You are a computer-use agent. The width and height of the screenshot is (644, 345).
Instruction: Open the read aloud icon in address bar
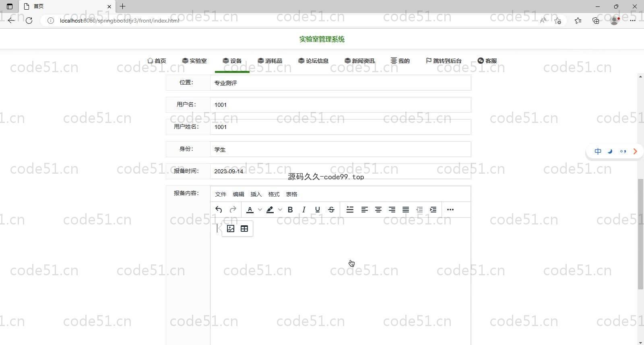pyautogui.click(x=543, y=21)
